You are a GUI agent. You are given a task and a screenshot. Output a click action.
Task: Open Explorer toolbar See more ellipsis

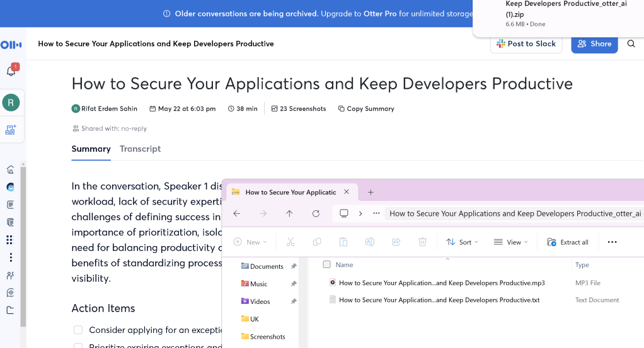612,242
